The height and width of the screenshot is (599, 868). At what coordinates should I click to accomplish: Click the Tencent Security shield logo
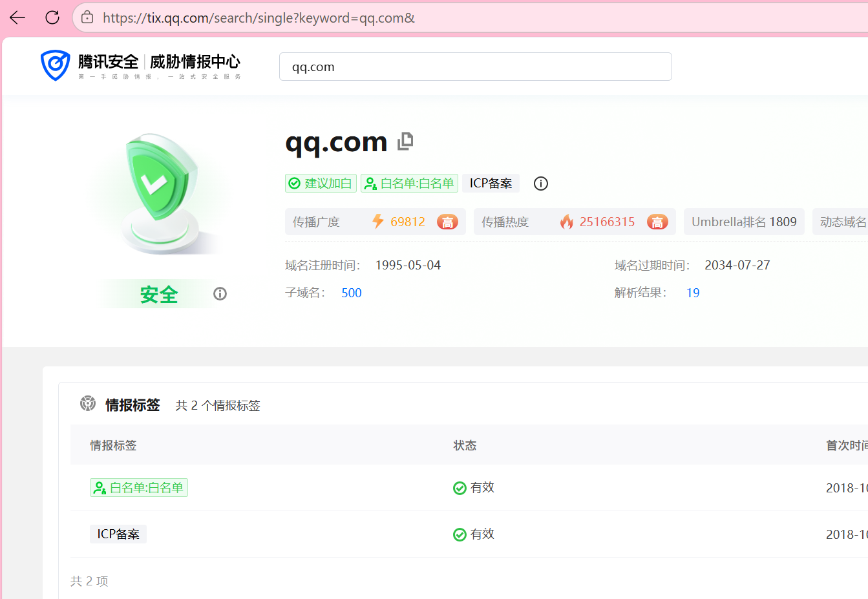click(x=55, y=65)
